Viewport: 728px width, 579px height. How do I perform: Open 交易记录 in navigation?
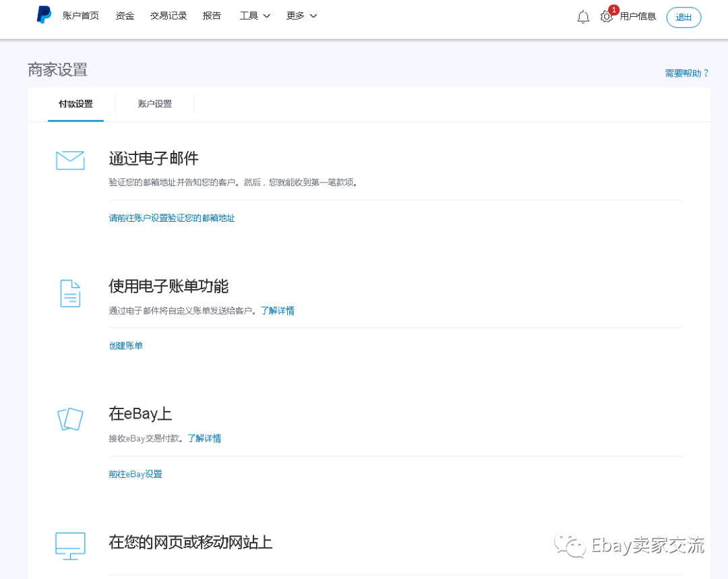pos(169,16)
